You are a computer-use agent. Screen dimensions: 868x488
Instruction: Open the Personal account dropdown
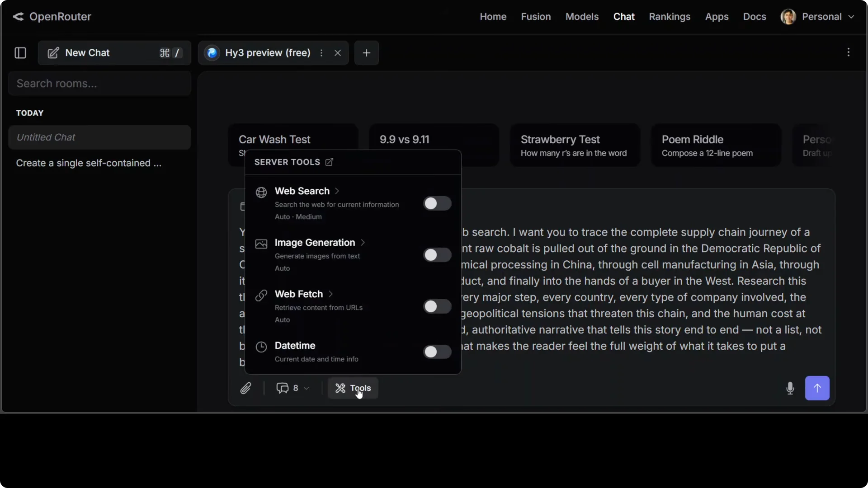818,17
